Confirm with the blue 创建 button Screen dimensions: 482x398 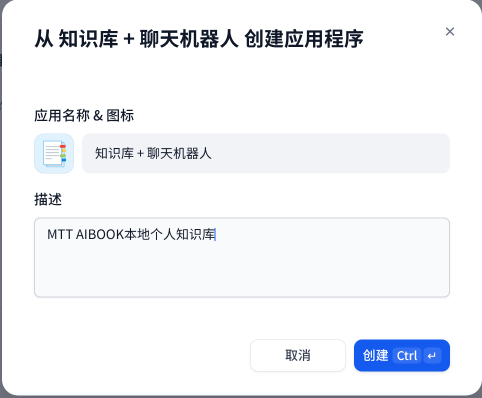point(402,355)
